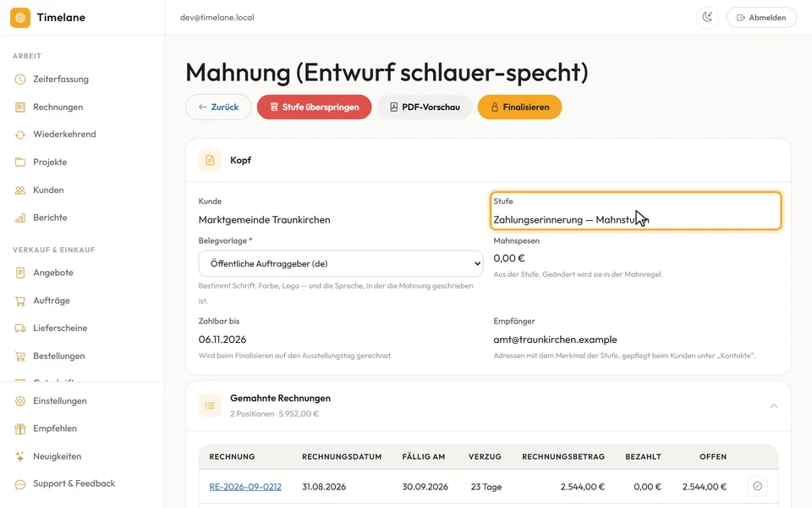The image size is (812, 508).
Task: Open the Empfehlen page
Action: [55, 428]
